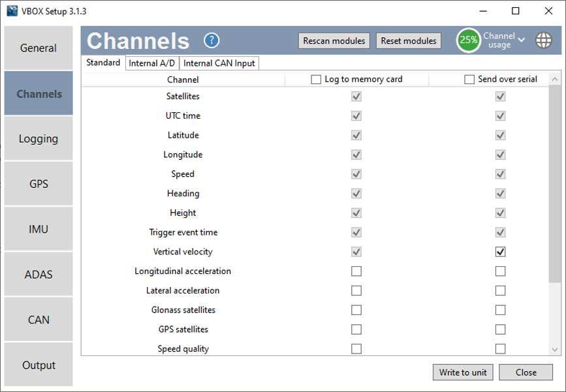The height and width of the screenshot is (392, 566).
Task: Tick the Send over serial header checkbox
Action: tap(469, 80)
